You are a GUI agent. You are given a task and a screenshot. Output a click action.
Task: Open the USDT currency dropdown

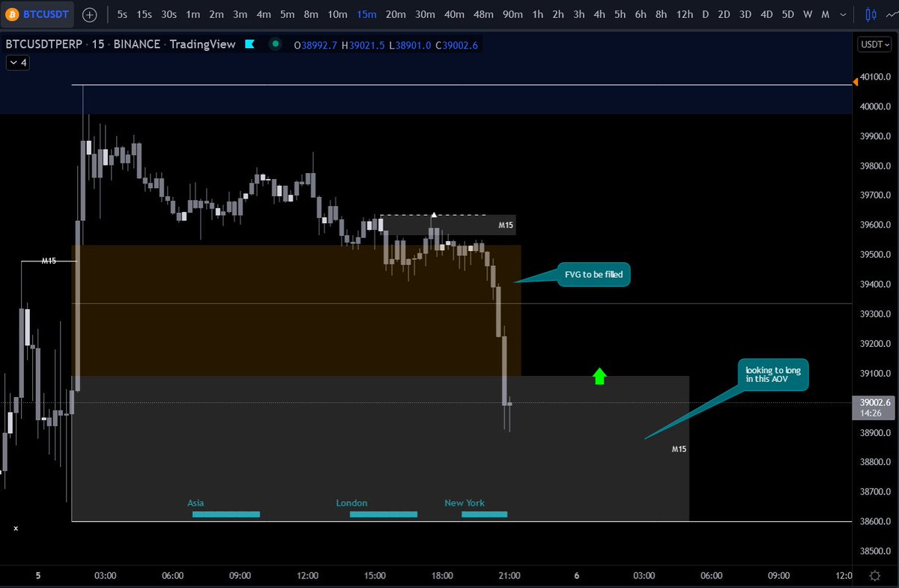pos(875,44)
